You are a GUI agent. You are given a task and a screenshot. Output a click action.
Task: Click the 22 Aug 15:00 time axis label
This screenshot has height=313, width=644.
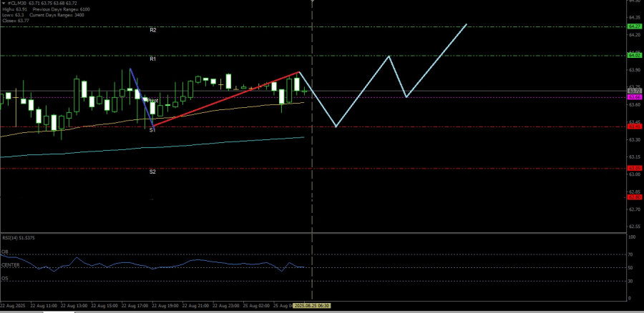click(106, 306)
